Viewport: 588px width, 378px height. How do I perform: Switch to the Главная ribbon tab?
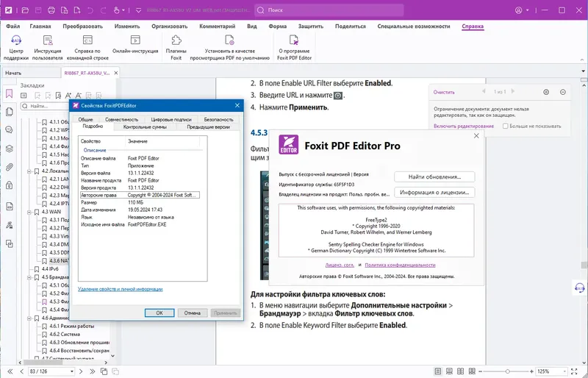[x=40, y=26]
